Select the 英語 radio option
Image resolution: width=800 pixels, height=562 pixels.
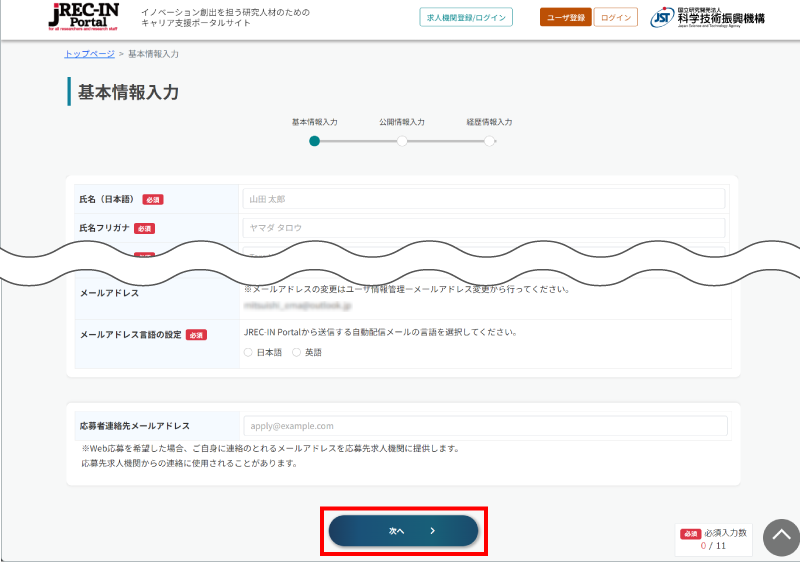pos(296,352)
